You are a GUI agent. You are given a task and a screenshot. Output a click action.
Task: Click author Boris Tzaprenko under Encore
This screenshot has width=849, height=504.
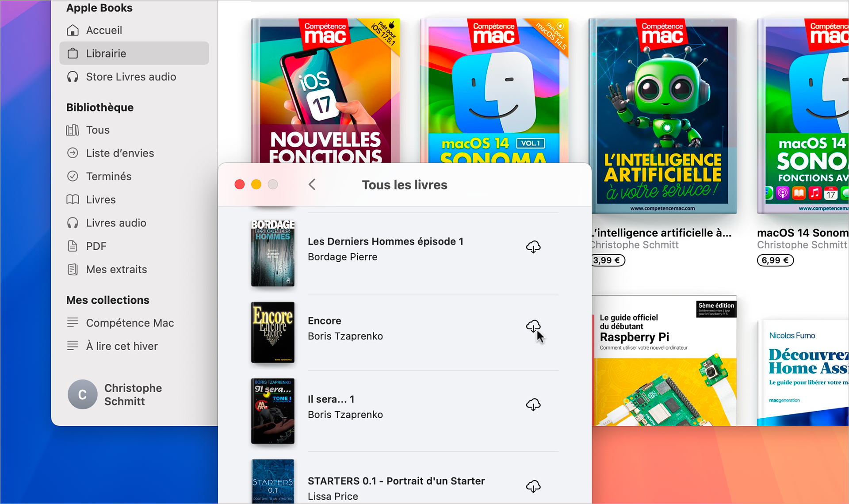tap(345, 336)
